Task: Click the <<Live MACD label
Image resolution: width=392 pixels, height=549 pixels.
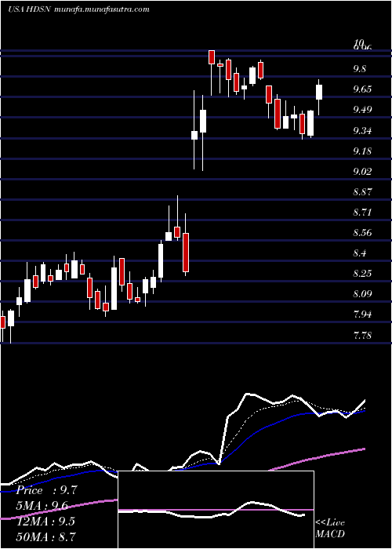Action: coord(330,529)
